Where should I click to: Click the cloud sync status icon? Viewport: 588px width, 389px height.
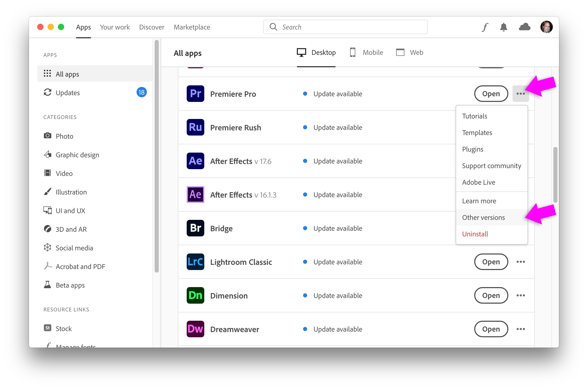(524, 27)
